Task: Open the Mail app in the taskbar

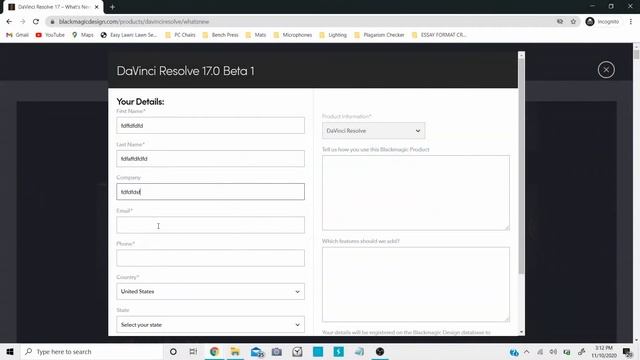Action: point(257,351)
